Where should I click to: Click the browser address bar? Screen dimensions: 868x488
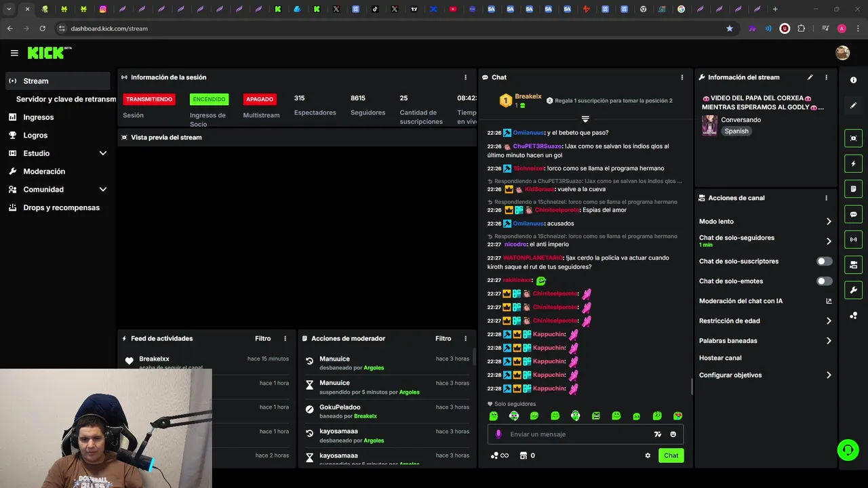pyautogui.click(x=393, y=28)
